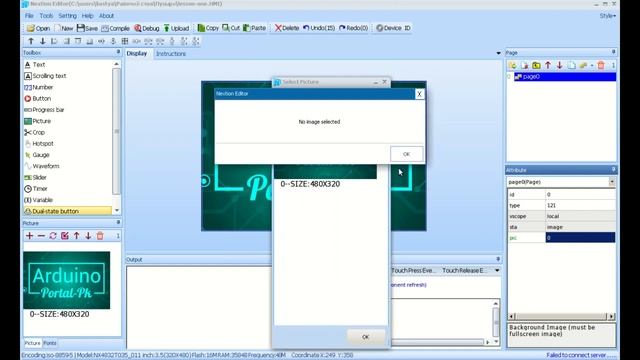Select Touch Release Event tab
The height and width of the screenshot is (360, 640).
tap(464, 270)
